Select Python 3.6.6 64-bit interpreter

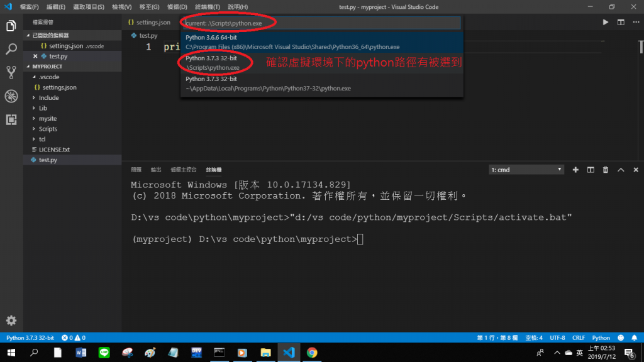click(321, 42)
